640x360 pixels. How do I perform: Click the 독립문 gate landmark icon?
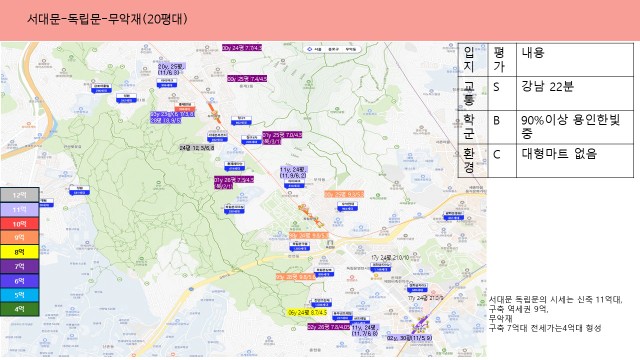[x=330, y=244]
